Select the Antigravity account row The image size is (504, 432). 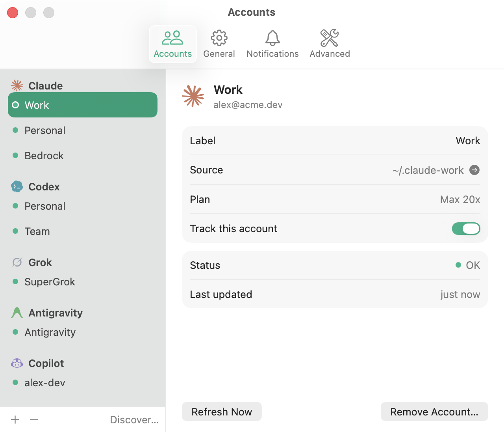tap(83, 332)
